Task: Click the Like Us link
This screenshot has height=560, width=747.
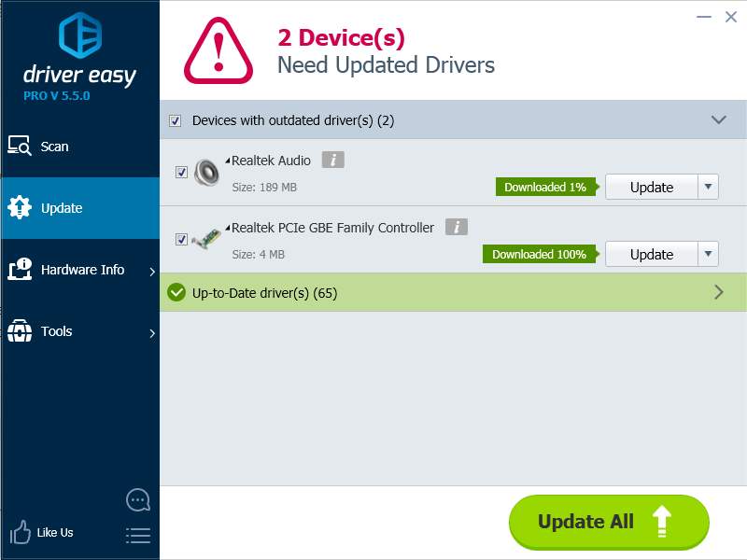Action: click(x=55, y=532)
